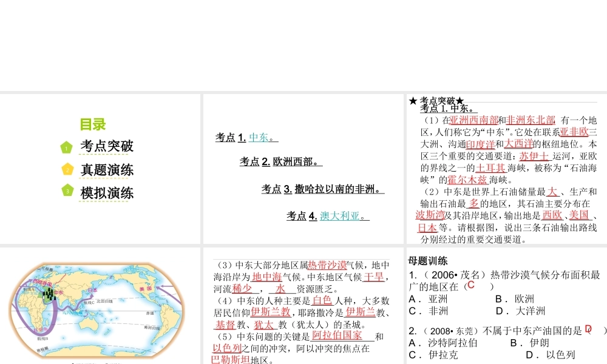Click the green pentagon icon numbered 3
The image size is (607, 364).
67,190
